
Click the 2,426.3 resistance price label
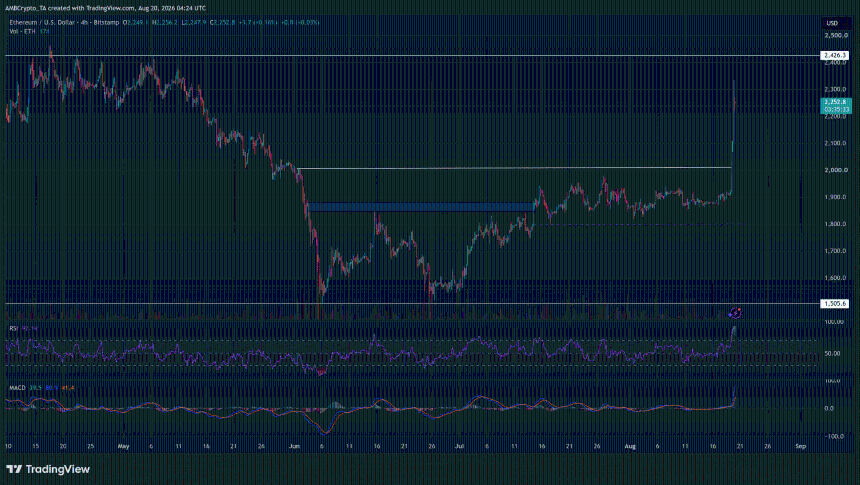(834, 55)
